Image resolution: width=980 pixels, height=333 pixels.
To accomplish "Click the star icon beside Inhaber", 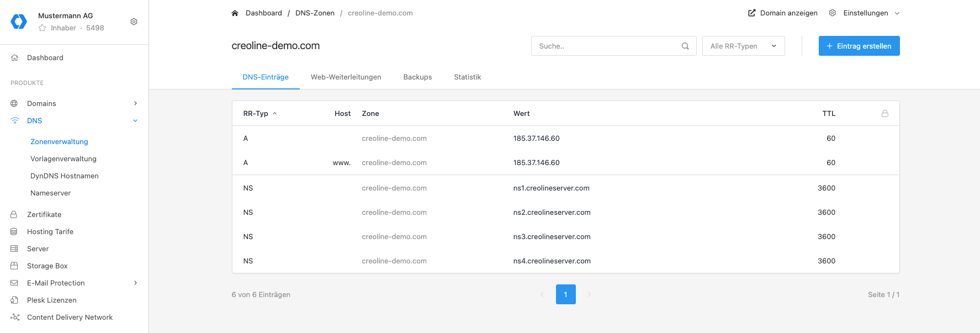I will (42, 28).
